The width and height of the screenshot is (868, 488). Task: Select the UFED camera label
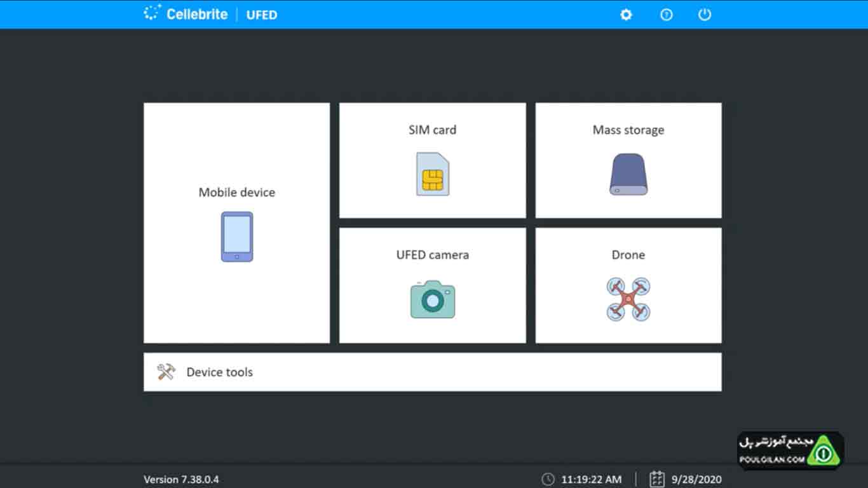pyautogui.click(x=433, y=255)
